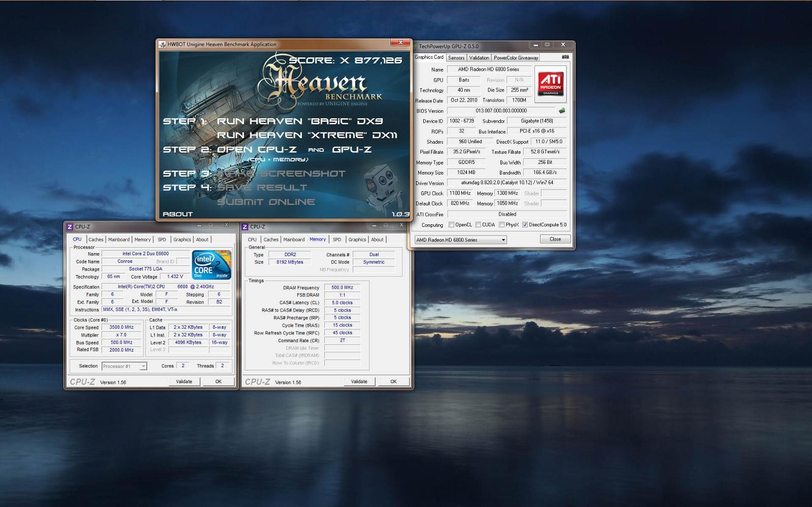Toggle the PhysX checkbox in GPU-Z

coord(501,225)
